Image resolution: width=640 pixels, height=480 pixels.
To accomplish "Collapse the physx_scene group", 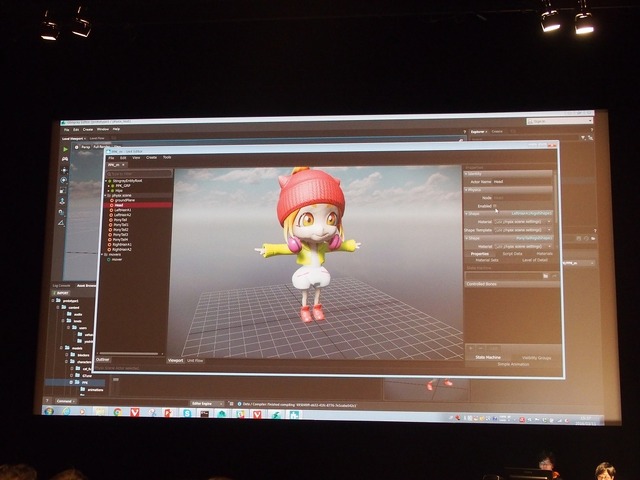I will point(105,196).
